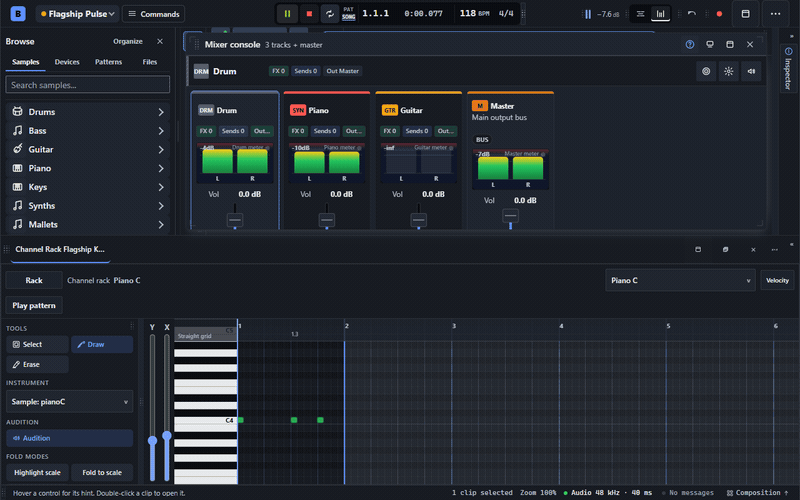Click the M badge on Master strip

(x=480, y=106)
